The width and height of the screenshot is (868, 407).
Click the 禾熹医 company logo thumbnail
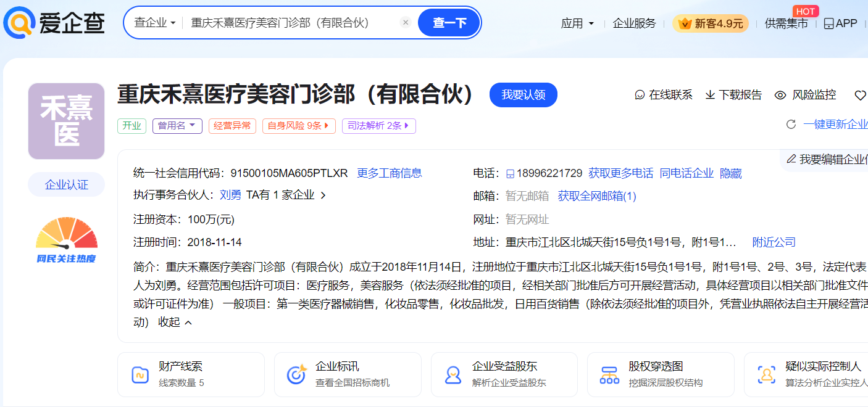coord(66,121)
